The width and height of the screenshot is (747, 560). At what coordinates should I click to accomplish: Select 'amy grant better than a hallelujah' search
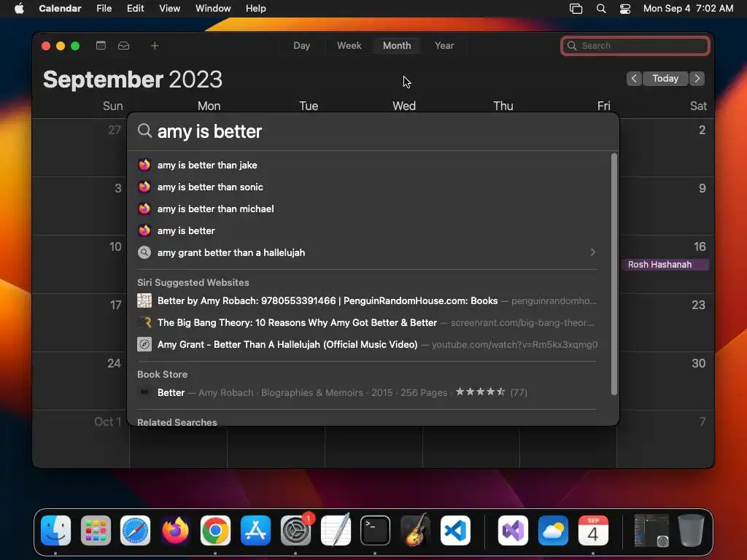click(367, 253)
